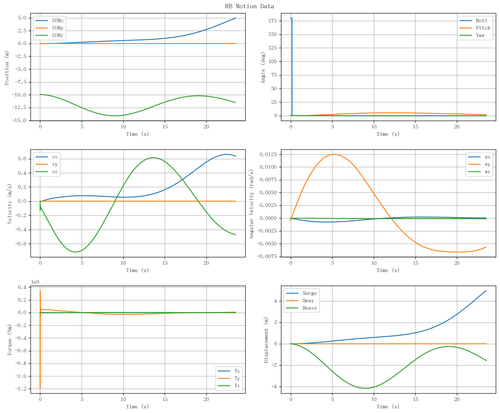The image size is (500, 413).
Task: Choose the wy legend entry
Action: click(x=479, y=164)
